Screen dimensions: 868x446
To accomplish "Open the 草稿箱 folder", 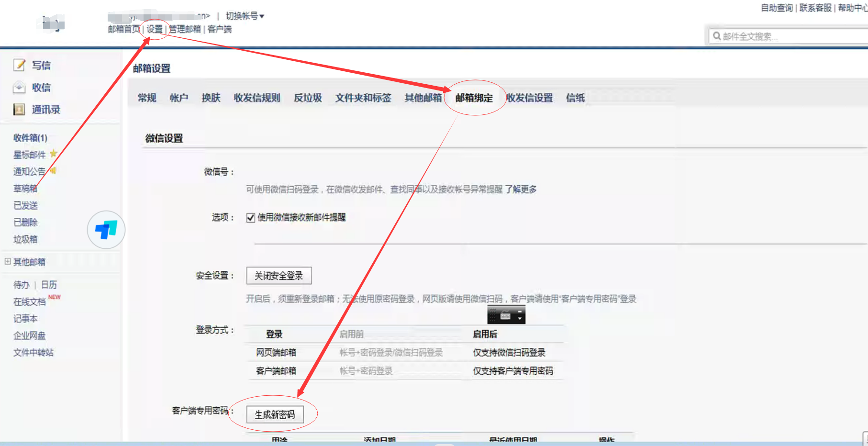I will (x=25, y=189).
